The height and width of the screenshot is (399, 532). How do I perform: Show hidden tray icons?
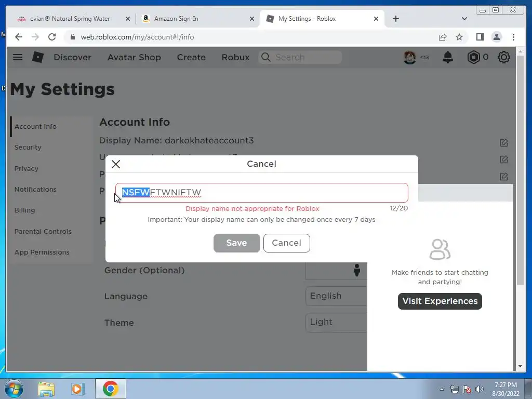(442, 389)
